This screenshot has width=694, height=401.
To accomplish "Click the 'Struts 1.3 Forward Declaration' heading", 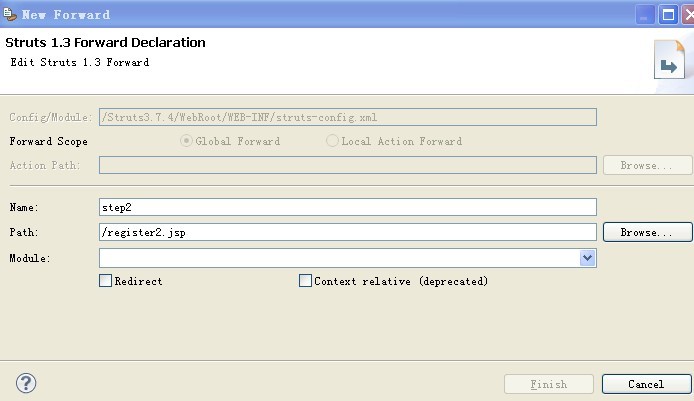I will coord(105,42).
